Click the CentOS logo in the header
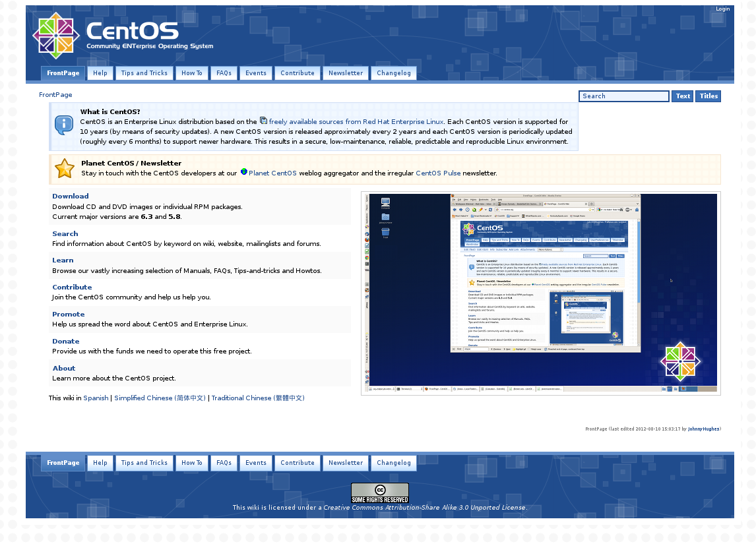The image size is (756, 544). coord(123,36)
